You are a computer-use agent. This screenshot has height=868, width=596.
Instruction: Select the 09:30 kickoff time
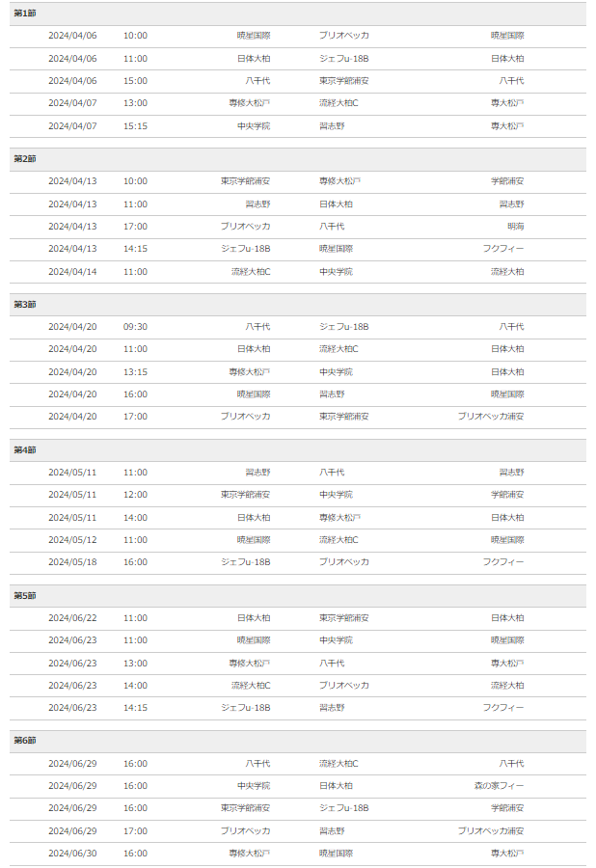(x=135, y=327)
